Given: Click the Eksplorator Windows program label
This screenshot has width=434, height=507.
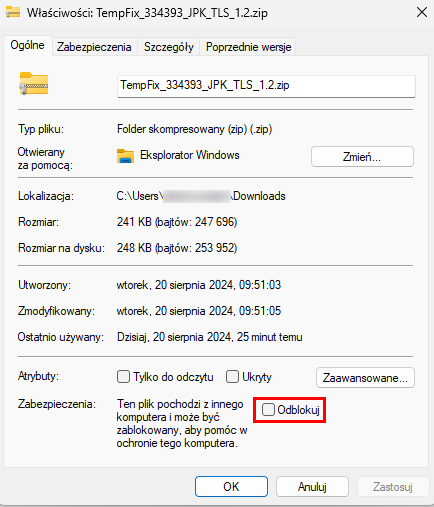Looking at the screenshot, I should pyautogui.click(x=190, y=155).
